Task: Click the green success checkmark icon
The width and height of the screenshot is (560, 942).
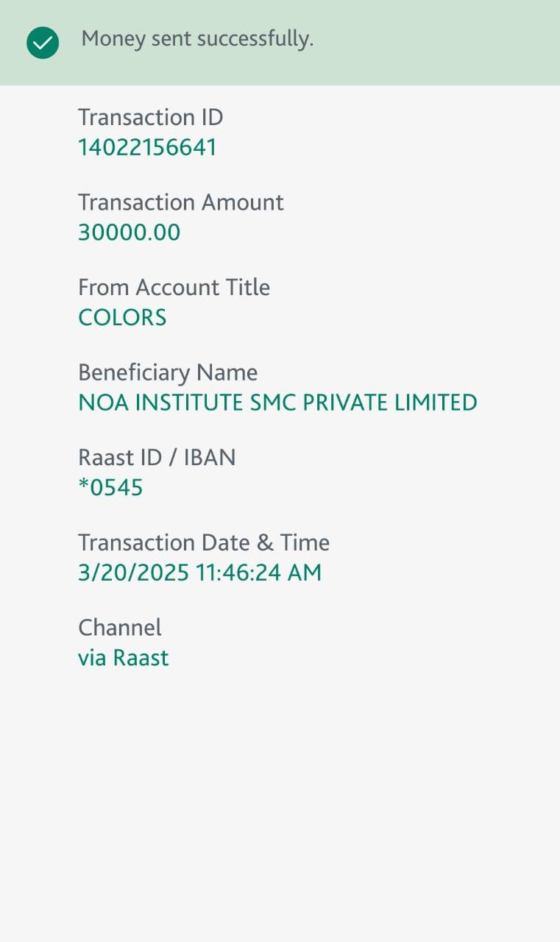Action: pyautogui.click(x=43, y=43)
